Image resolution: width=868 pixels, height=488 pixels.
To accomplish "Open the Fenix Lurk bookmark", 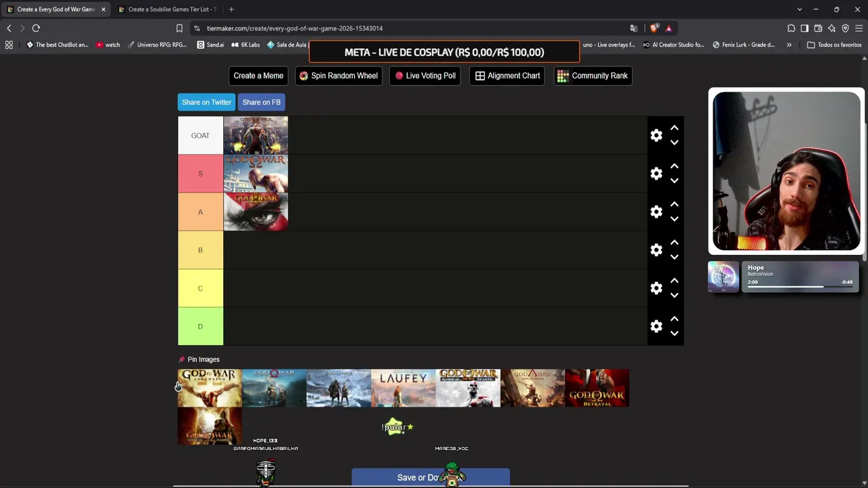I will [743, 45].
